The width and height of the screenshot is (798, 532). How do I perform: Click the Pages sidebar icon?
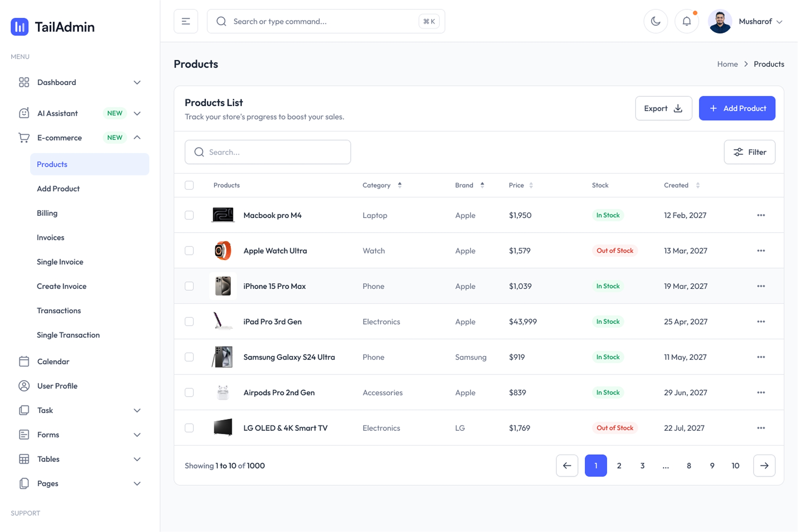[x=24, y=483]
